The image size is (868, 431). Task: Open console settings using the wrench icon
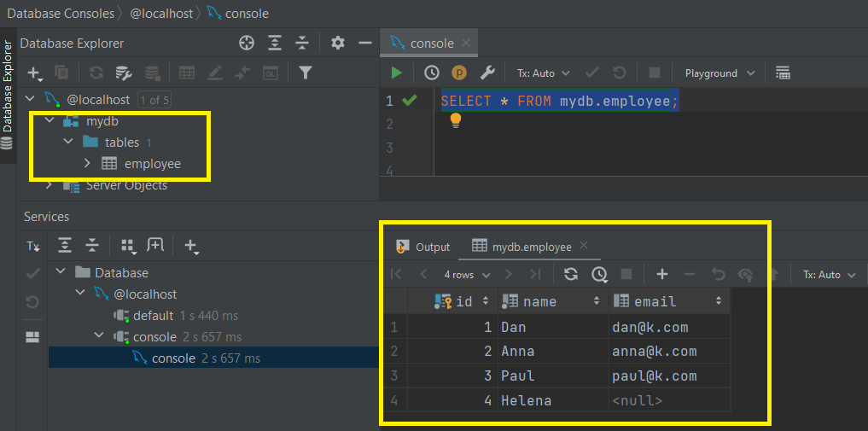point(487,73)
